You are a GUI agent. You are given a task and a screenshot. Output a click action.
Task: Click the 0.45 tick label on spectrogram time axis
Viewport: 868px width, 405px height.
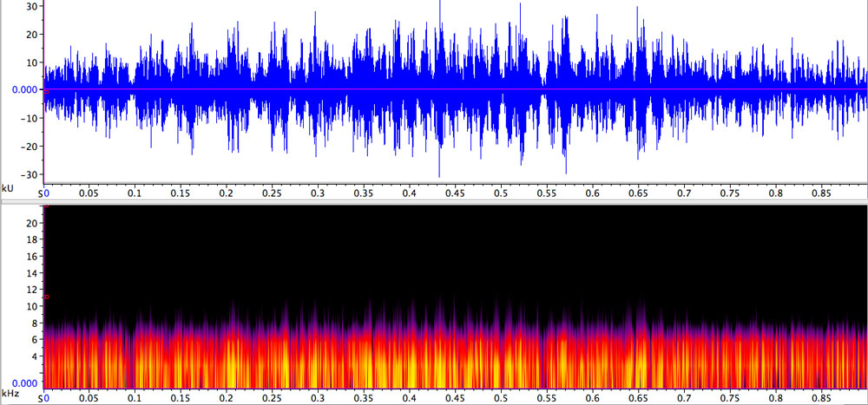click(x=455, y=398)
